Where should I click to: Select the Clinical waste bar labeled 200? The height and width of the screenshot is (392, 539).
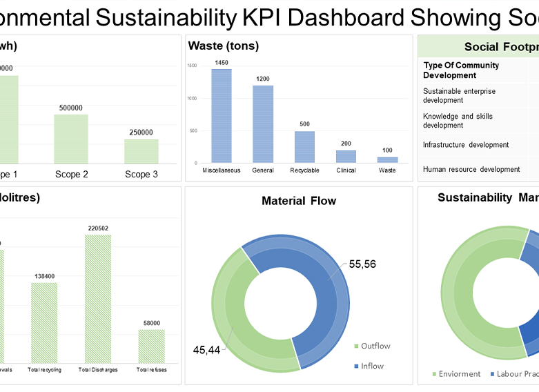346,156
